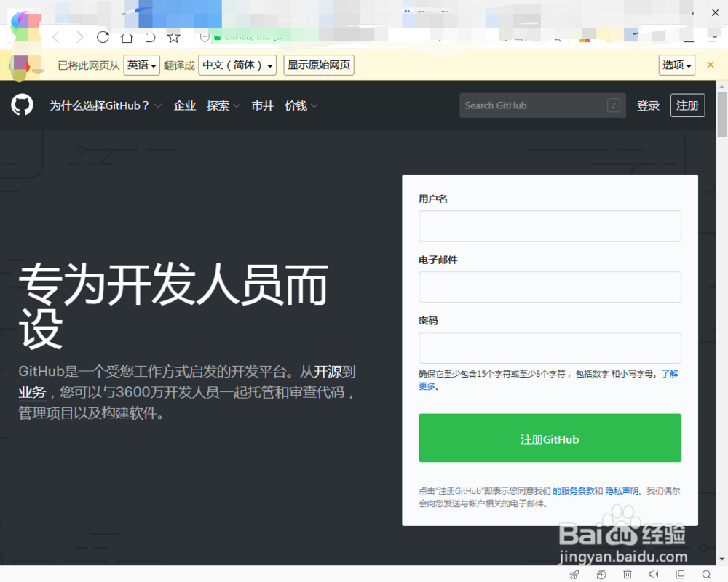Expand the 探索 navigation menu
Viewport: 728px width, 582px height.
pyautogui.click(x=223, y=105)
